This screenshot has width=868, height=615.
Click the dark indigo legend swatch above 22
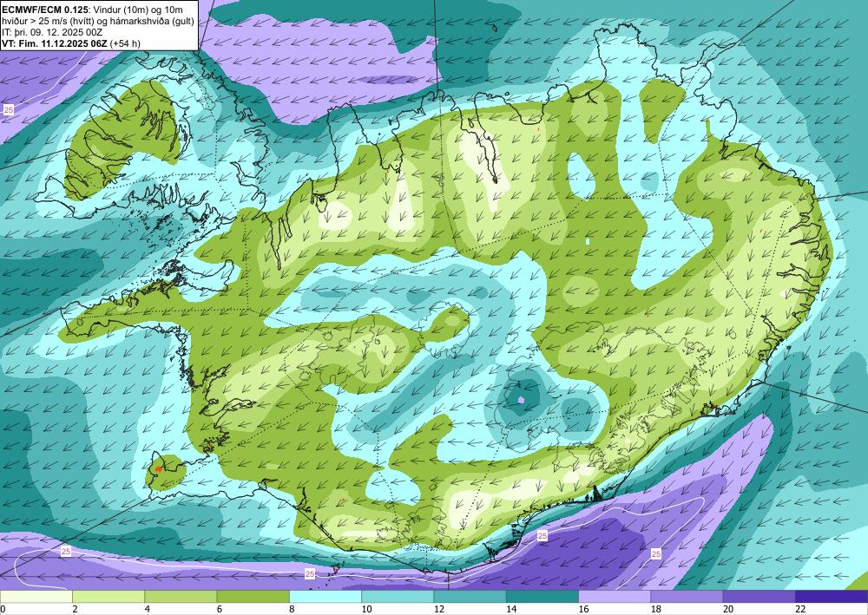pyautogui.click(x=832, y=597)
